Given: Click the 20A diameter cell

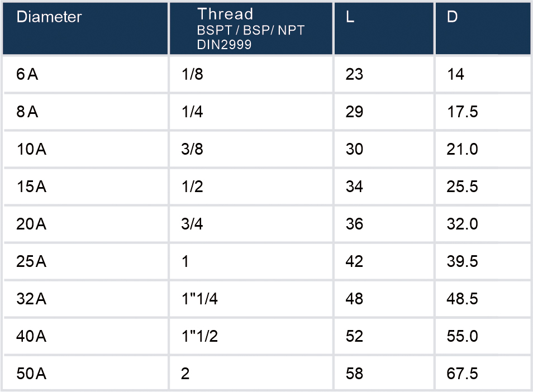Looking at the screenshot, I should point(31,224).
